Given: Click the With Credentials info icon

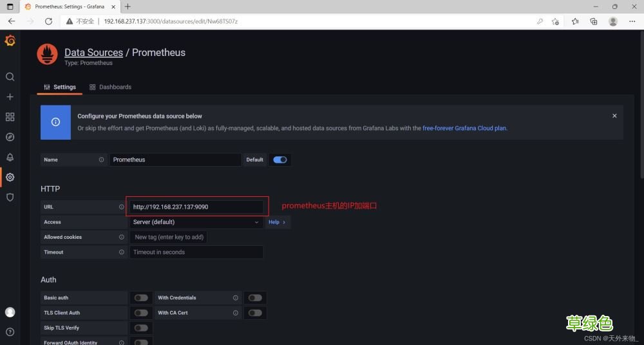Looking at the screenshot, I should point(235,298).
